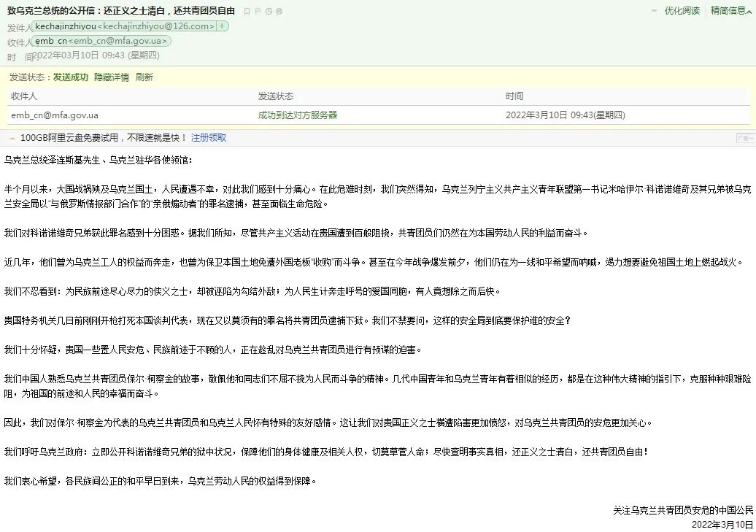This screenshot has width=756, height=532.
Task: Open the 广告 ad dropdown
Action: (x=744, y=137)
